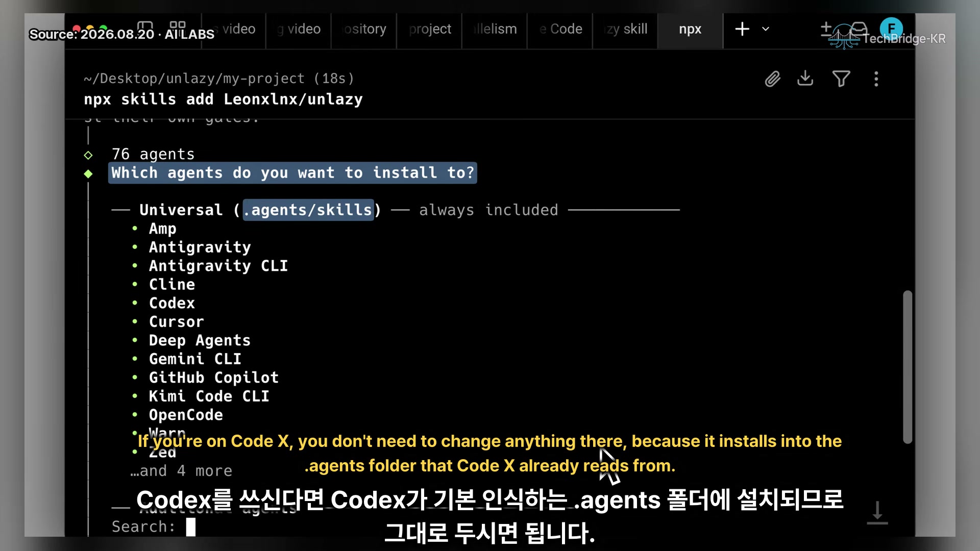This screenshot has height=551, width=980.
Task: Click the 'Antigravity CLI' agent entry
Action: (218, 266)
